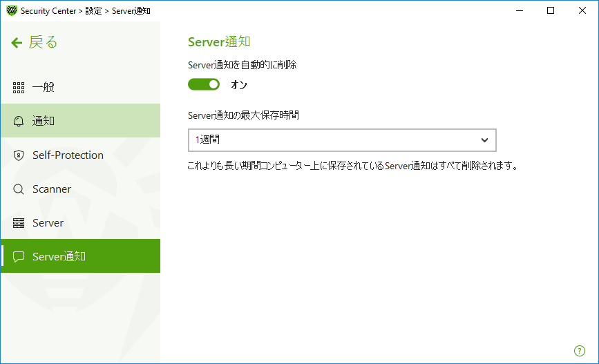Screen dimensions: 599x364
Task: Close the Security Center window
Action: click(x=582, y=10)
